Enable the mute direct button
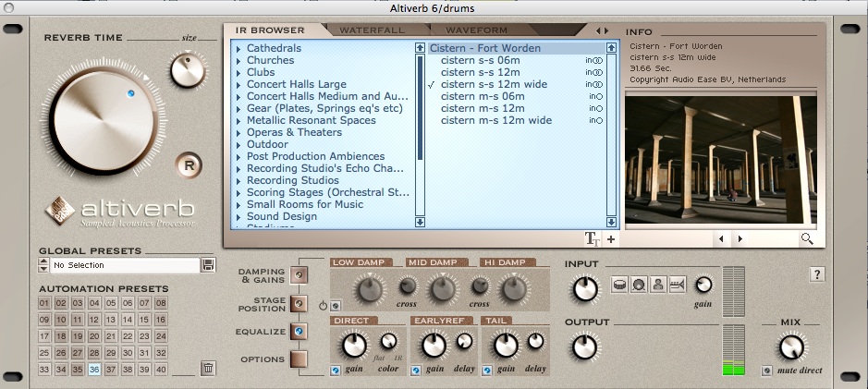 [766, 371]
